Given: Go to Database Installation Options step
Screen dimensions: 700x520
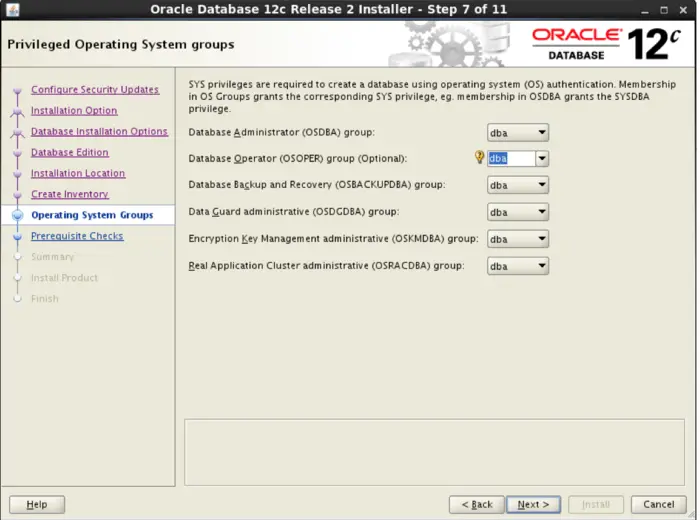Looking at the screenshot, I should pos(99,132).
